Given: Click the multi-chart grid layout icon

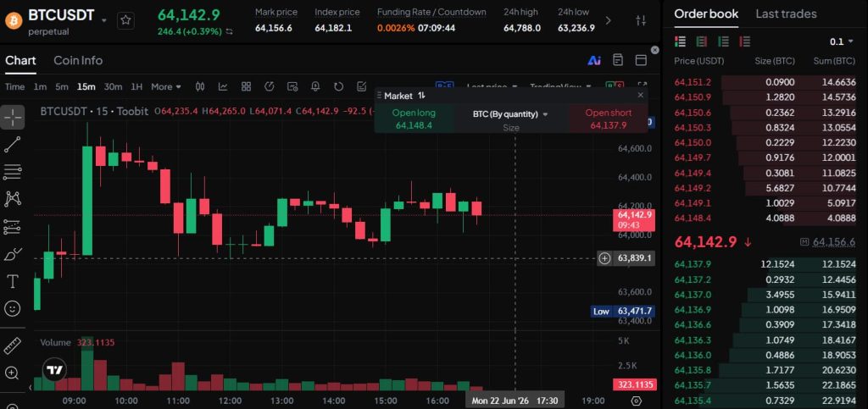Looking at the screenshot, I should [x=247, y=86].
